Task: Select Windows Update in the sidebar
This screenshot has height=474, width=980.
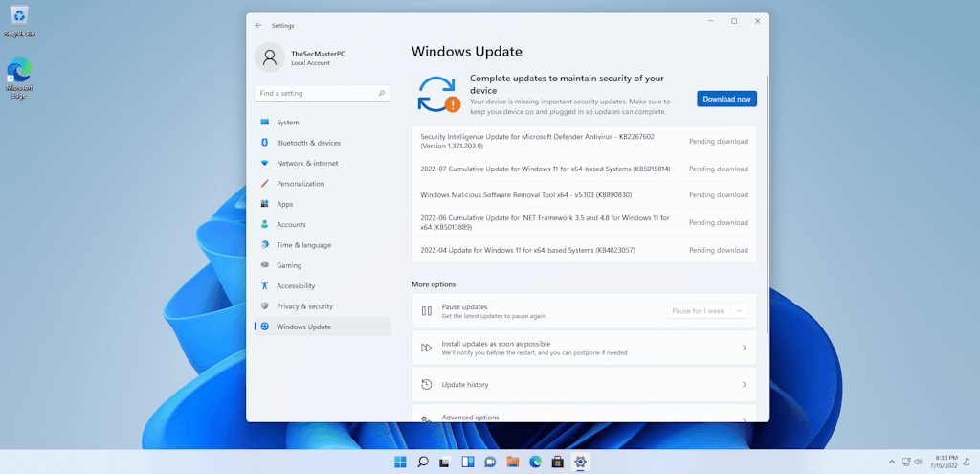Action: [x=323, y=327]
